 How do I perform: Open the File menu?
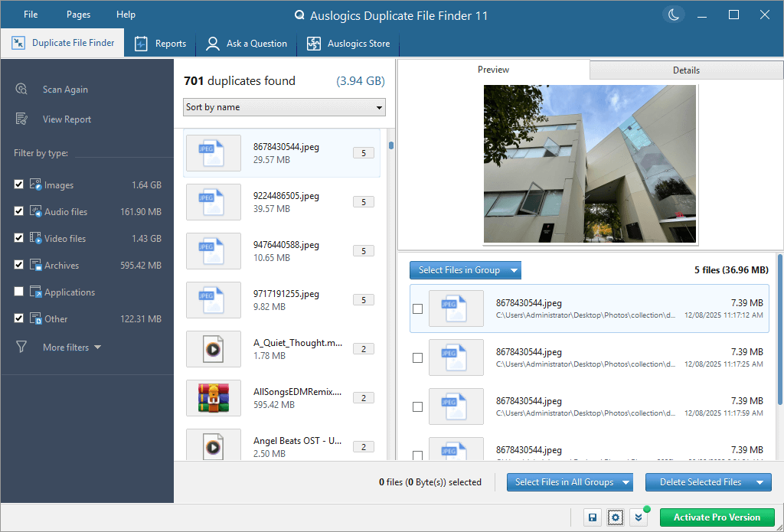(x=30, y=14)
